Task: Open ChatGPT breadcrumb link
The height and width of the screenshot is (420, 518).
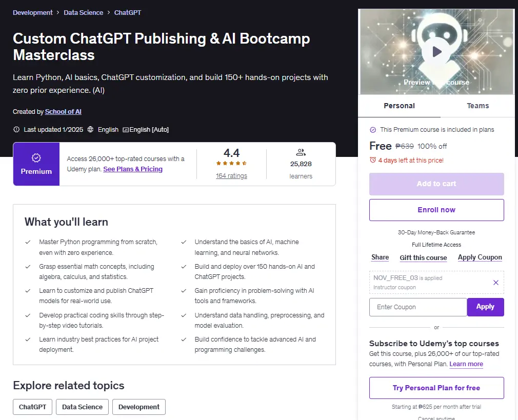Action: click(x=128, y=12)
